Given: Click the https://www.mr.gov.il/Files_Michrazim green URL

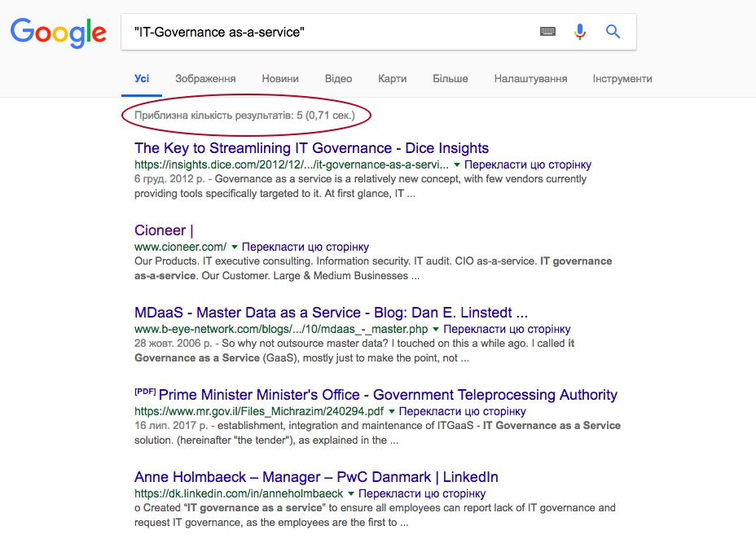Looking at the screenshot, I should 259,412.
